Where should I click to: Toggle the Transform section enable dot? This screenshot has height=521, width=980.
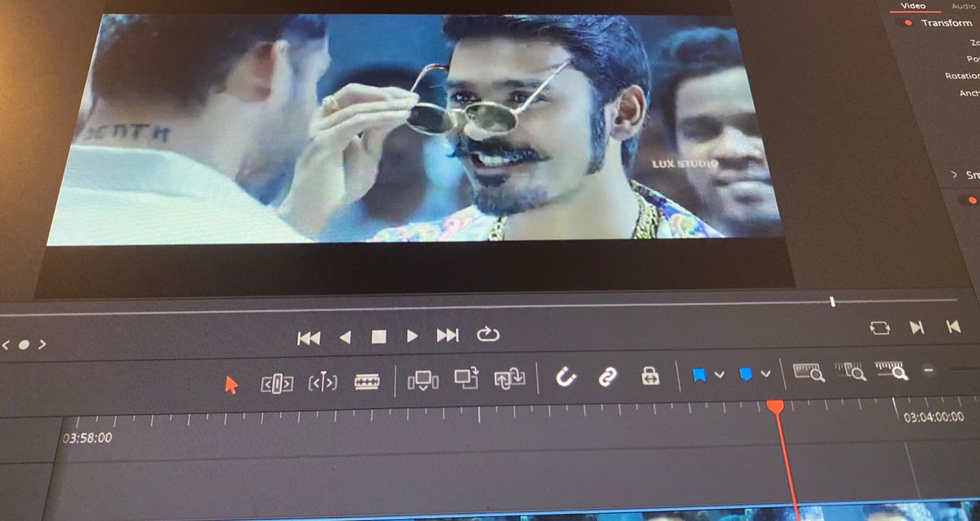click(907, 24)
